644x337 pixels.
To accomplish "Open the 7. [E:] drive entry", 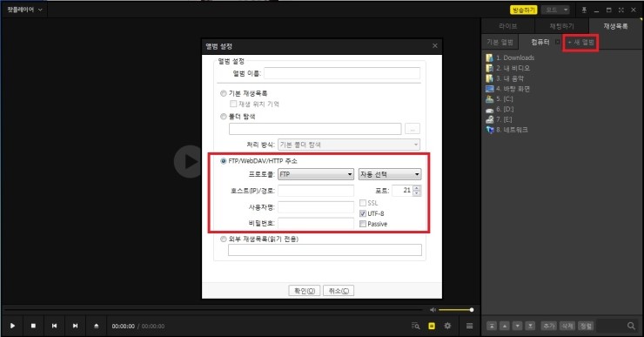I will click(499, 119).
